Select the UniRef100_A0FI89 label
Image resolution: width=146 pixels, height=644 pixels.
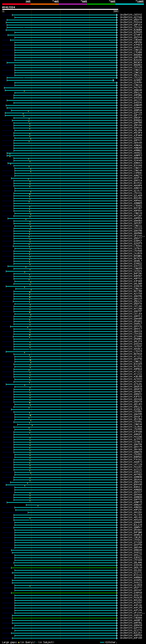pyautogui.click(x=131, y=638)
